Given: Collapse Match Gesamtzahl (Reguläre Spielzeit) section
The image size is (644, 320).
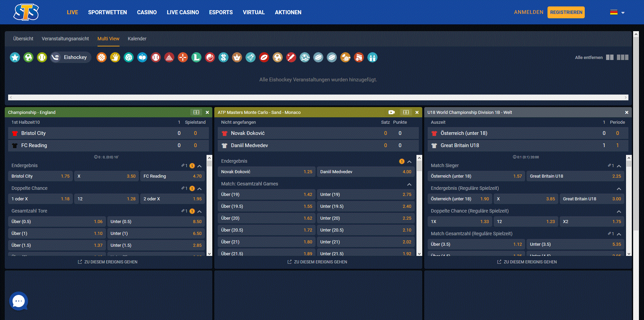Looking at the screenshot, I should [x=619, y=234].
